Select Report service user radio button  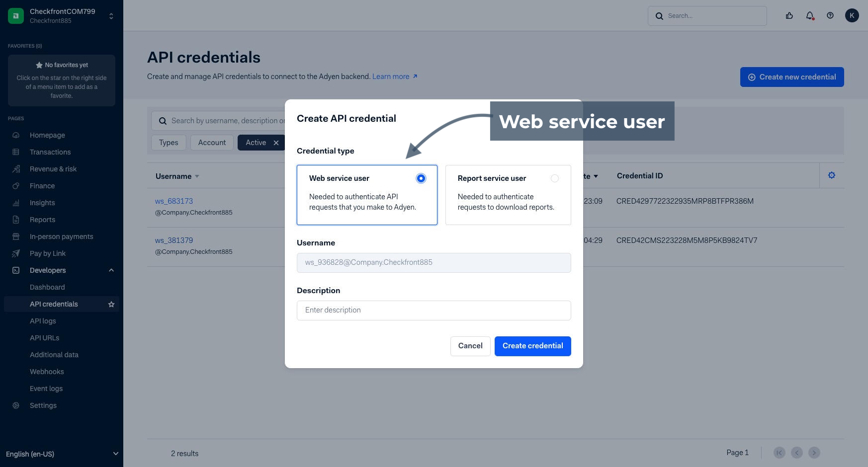click(x=555, y=178)
